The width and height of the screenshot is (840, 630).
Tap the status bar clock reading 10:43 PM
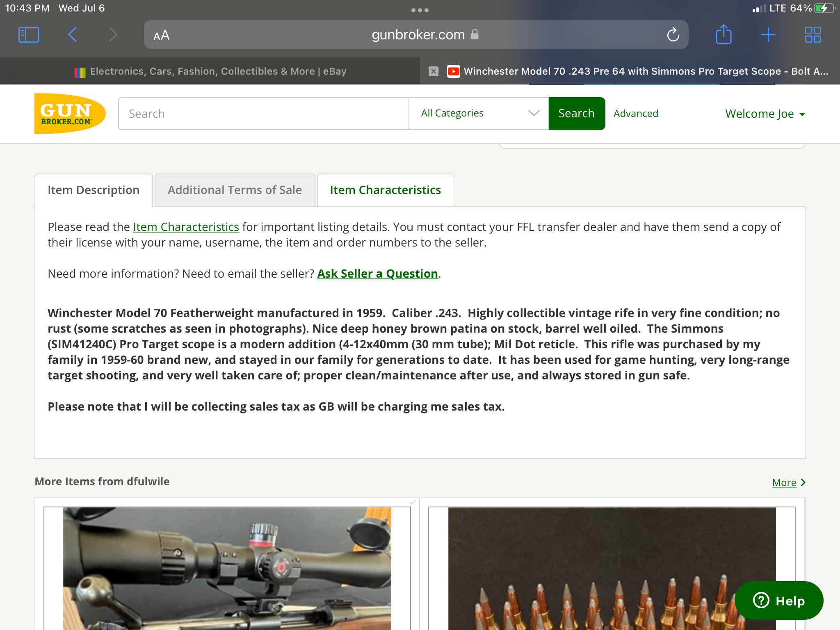pyautogui.click(x=27, y=8)
